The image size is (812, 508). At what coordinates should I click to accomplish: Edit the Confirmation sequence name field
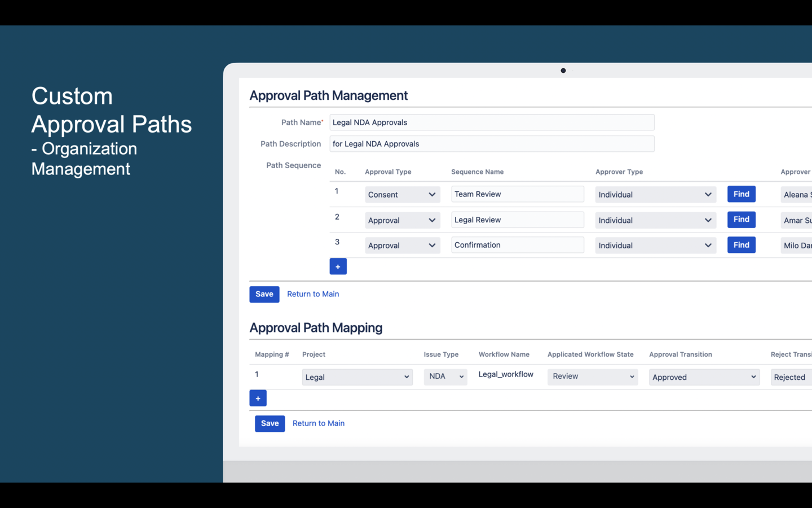(518, 245)
